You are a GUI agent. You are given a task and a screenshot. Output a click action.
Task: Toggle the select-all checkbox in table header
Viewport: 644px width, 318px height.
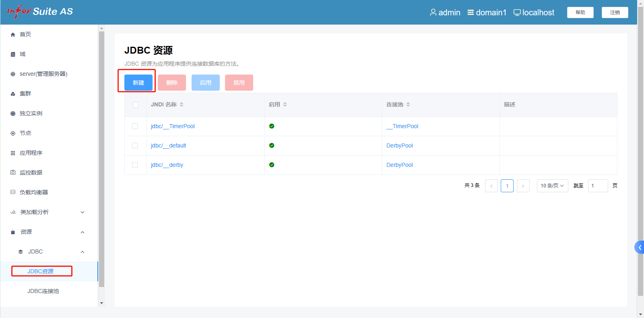[x=136, y=105]
